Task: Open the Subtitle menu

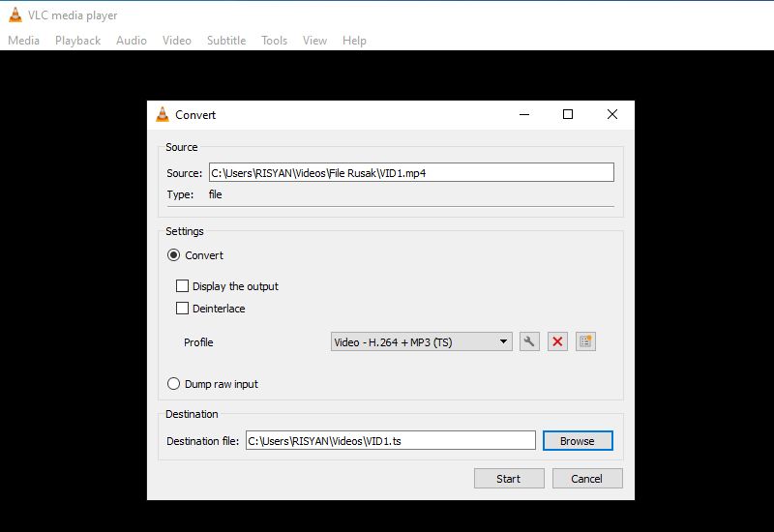Action: [226, 41]
